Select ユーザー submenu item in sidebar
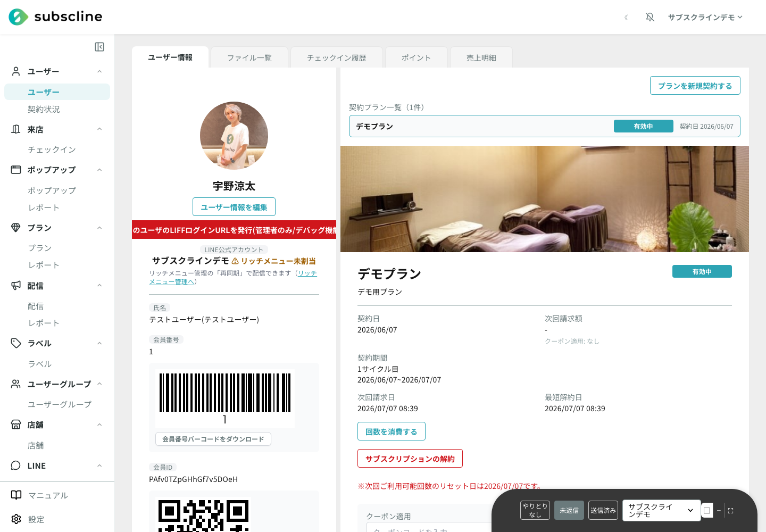 click(x=57, y=92)
